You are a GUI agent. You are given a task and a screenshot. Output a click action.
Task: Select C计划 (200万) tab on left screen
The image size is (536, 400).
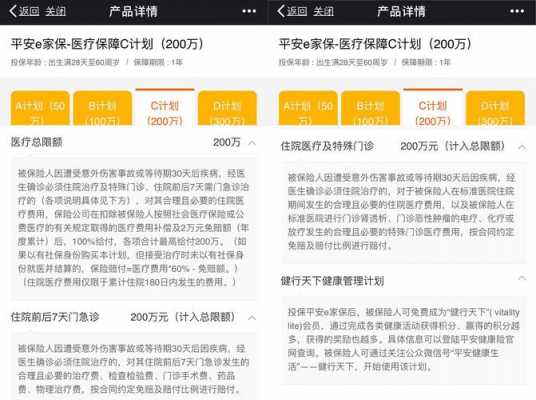pos(165,108)
